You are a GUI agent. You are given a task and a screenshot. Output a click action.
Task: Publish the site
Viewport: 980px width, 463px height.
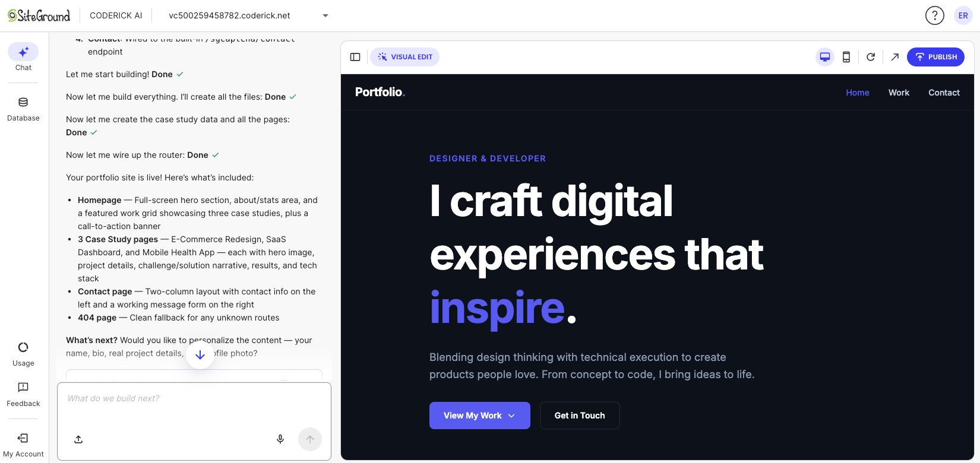point(935,57)
